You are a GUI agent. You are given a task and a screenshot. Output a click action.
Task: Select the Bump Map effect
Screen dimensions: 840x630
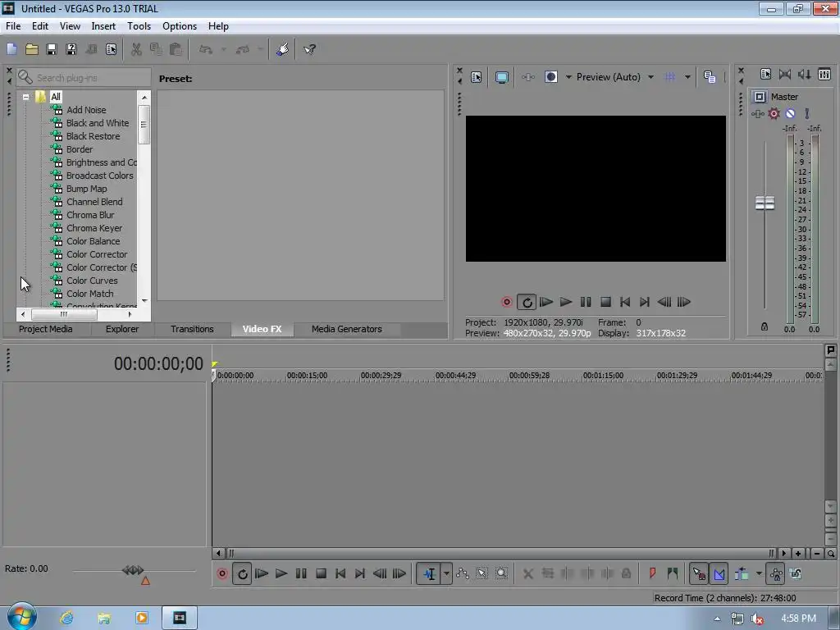(x=86, y=189)
